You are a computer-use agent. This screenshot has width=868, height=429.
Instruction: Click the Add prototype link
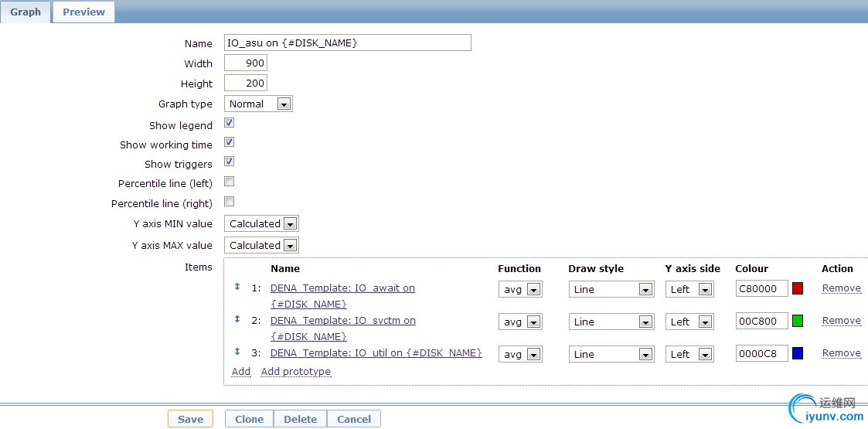click(295, 371)
